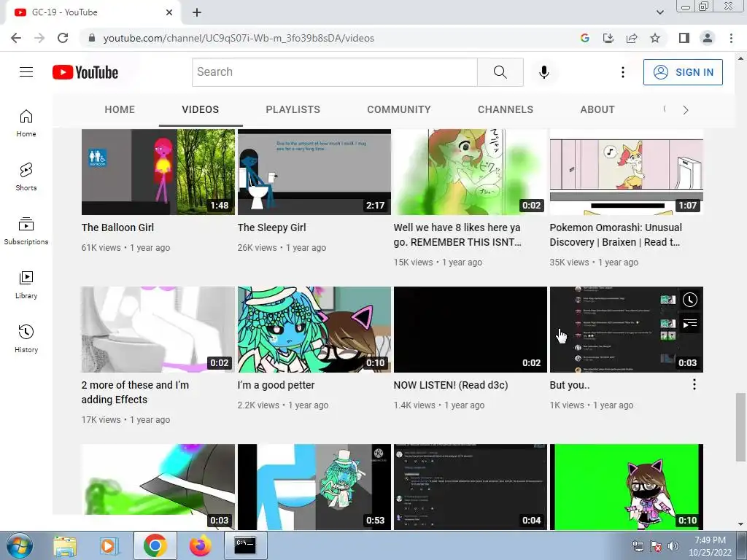Screen dimensions: 747x560
Task: Open the CHANNELS tab
Action: [506, 109]
